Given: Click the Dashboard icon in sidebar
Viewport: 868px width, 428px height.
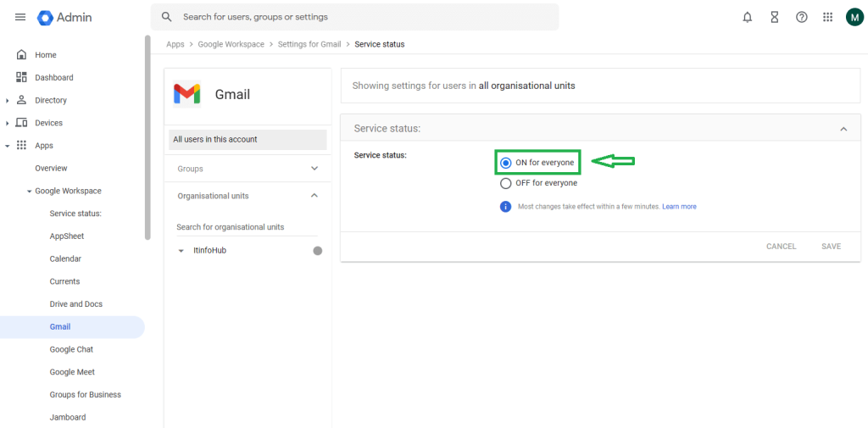Looking at the screenshot, I should pyautogui.click(x=21, y=77).
